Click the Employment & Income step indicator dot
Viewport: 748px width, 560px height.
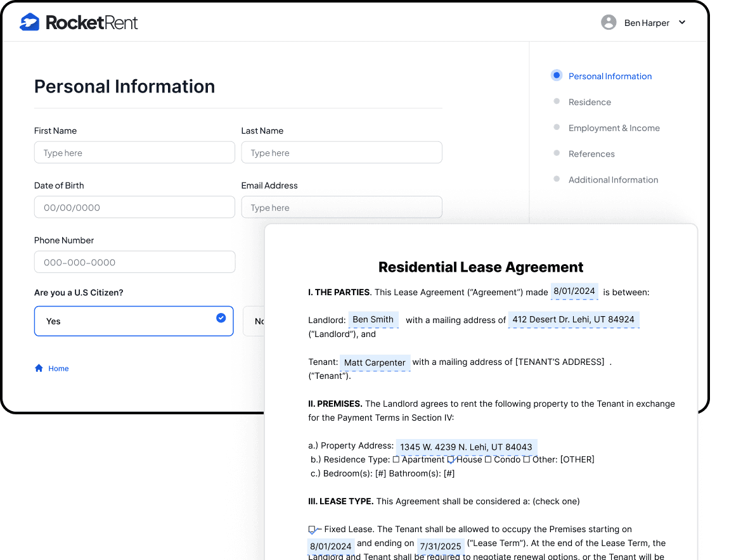click(x=555, y=127)
